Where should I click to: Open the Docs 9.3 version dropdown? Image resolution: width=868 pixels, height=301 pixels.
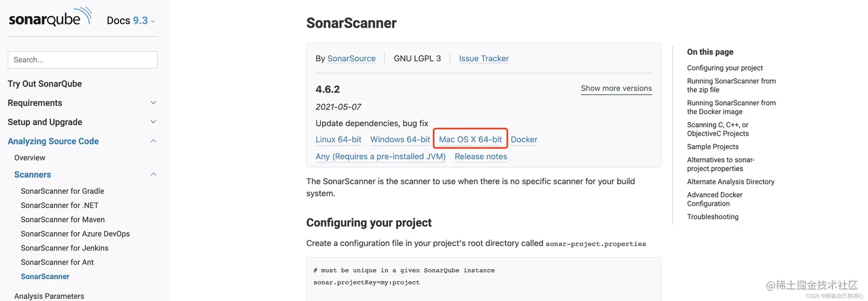tap(131, 21)
